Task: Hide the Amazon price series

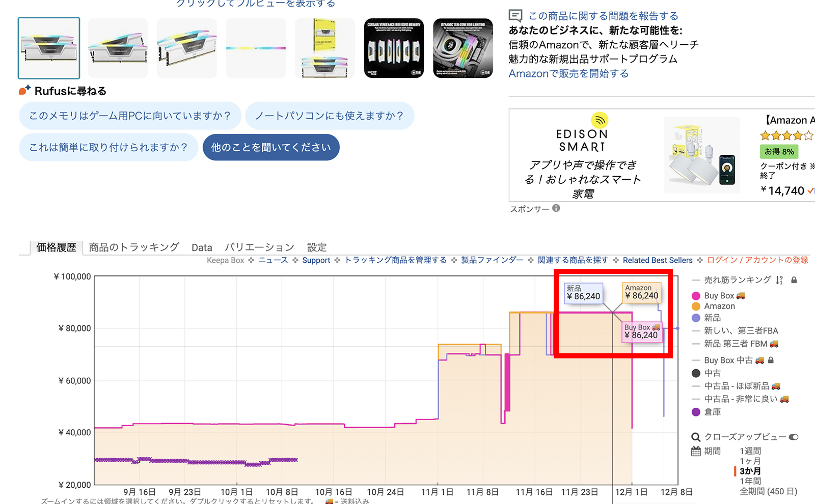Action: 696,306
